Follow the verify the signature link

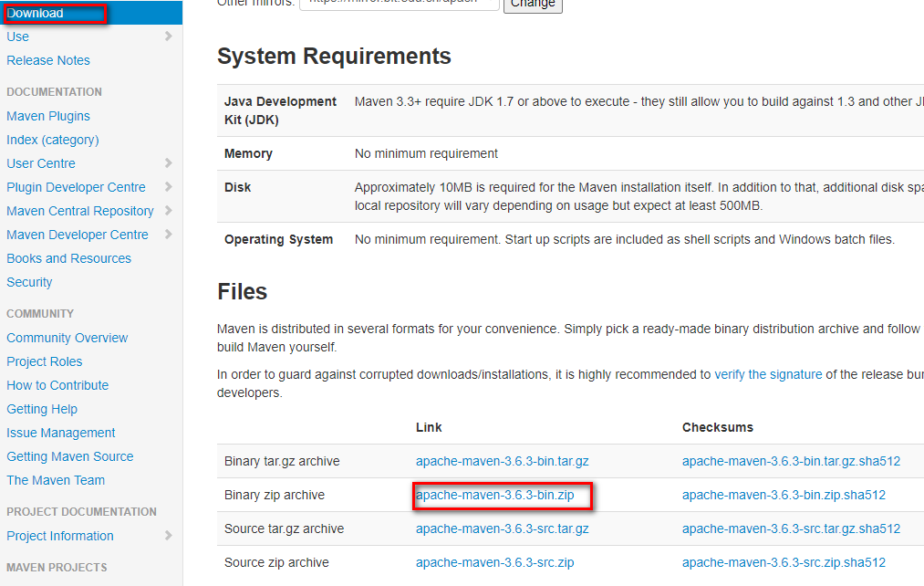(x=768, y=375)
